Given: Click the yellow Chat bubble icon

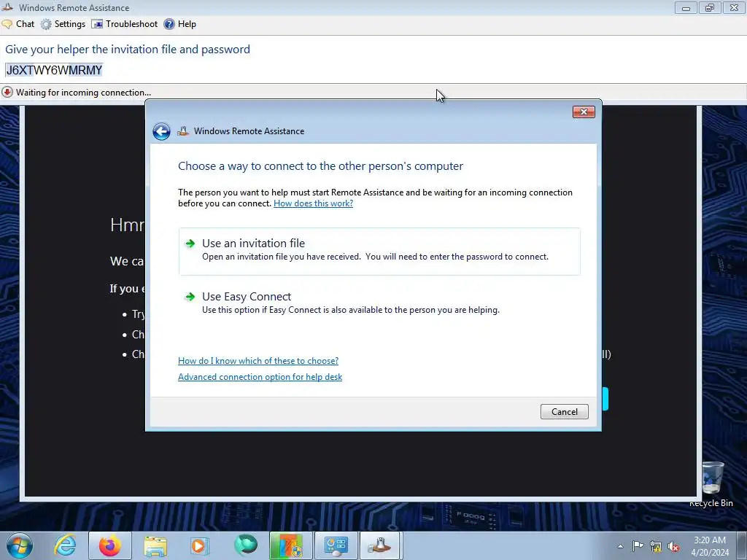Looking at the screenshot, I should pyautogui.click(x=7, y=24).
